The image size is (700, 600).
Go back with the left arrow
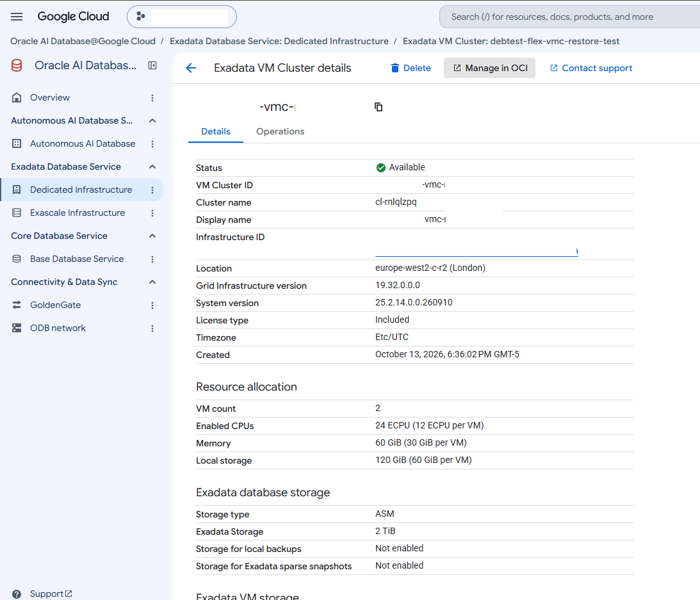click(191, 68)
